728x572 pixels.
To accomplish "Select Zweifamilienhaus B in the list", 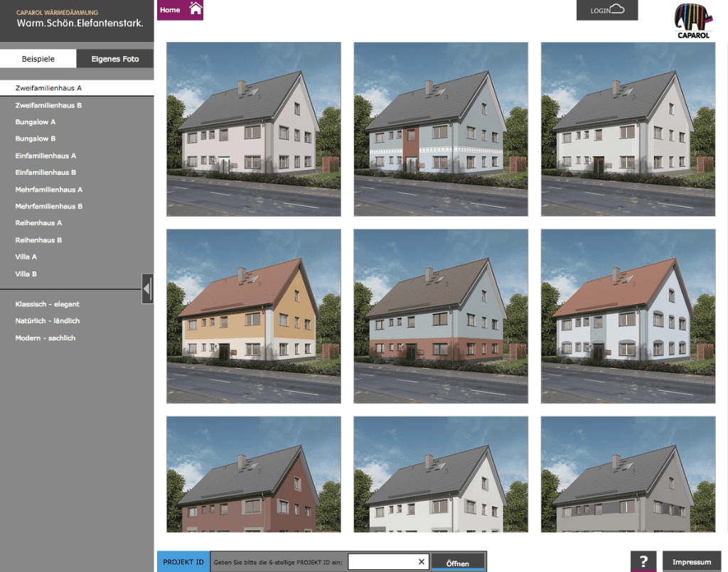I will [x=48, y=105].
